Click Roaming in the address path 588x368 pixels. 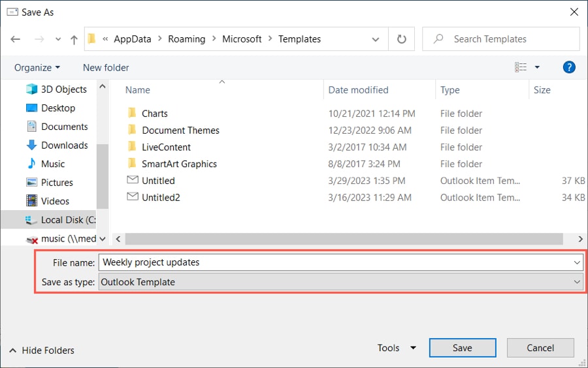coord(186,39)
